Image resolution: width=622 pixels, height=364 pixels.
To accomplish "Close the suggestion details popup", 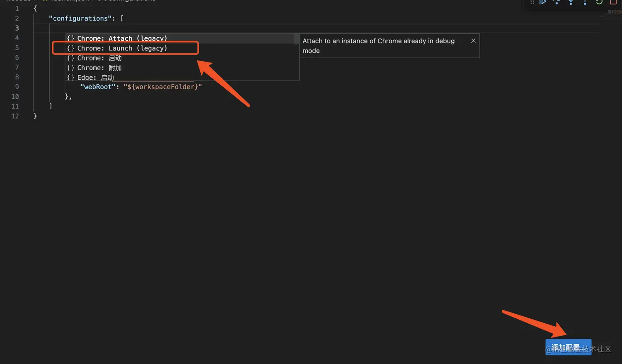I will (473, 41).
